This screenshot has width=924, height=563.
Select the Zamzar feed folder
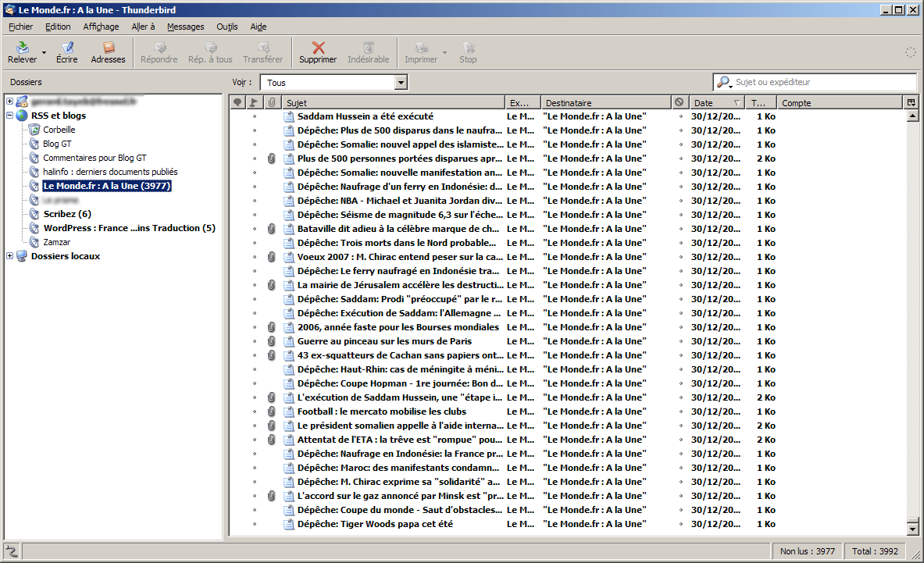tap(56, 242)
